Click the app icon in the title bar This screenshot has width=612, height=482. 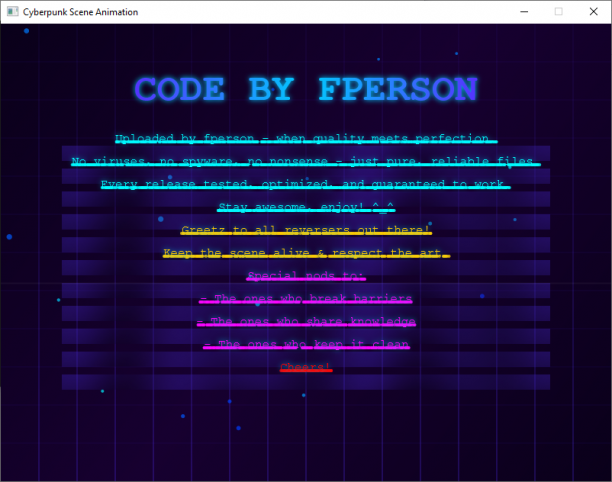(12, 12)
